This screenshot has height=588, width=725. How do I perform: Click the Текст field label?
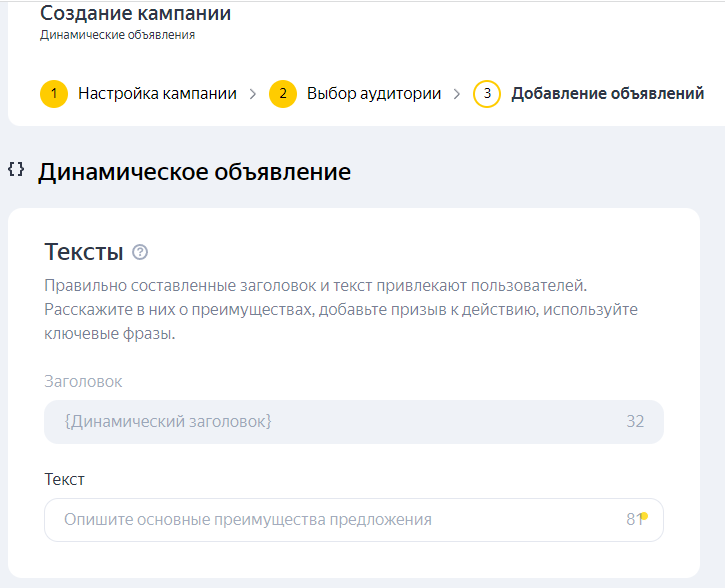64,479
